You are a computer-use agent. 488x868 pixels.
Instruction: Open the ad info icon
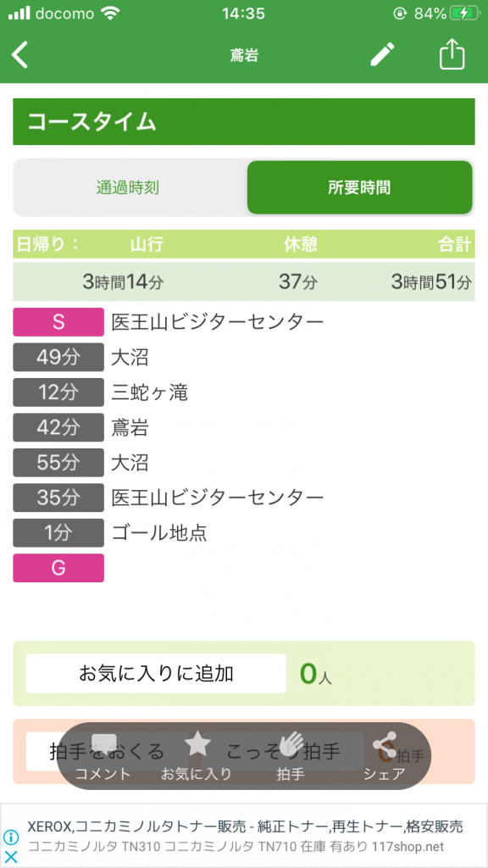tap(10, 837)
